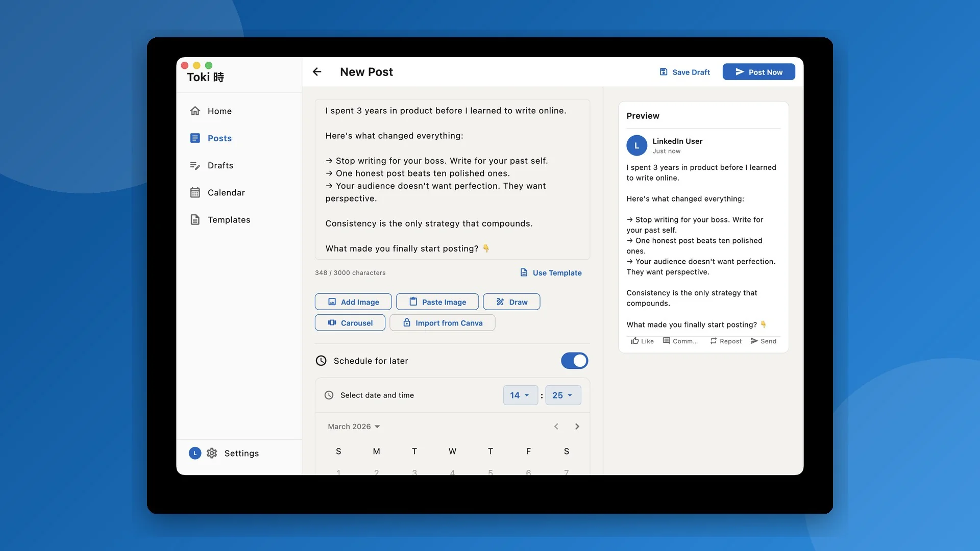Expand the March 2026 month selector
The height and width of the screenshot is (551, 980).
click(x=354, y=427)
